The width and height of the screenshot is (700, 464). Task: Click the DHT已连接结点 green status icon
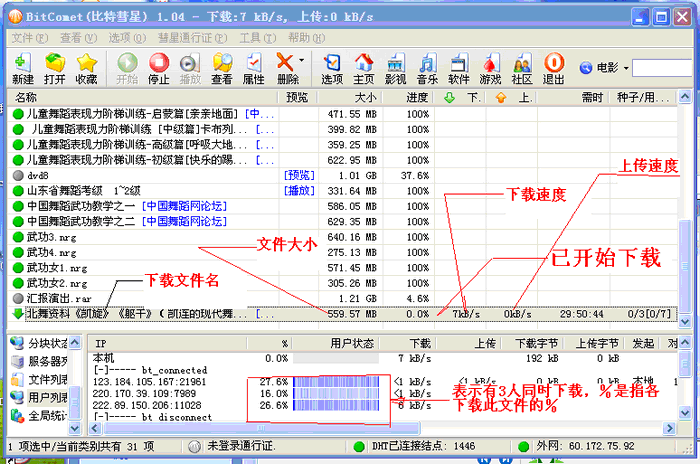coord(359,446)
